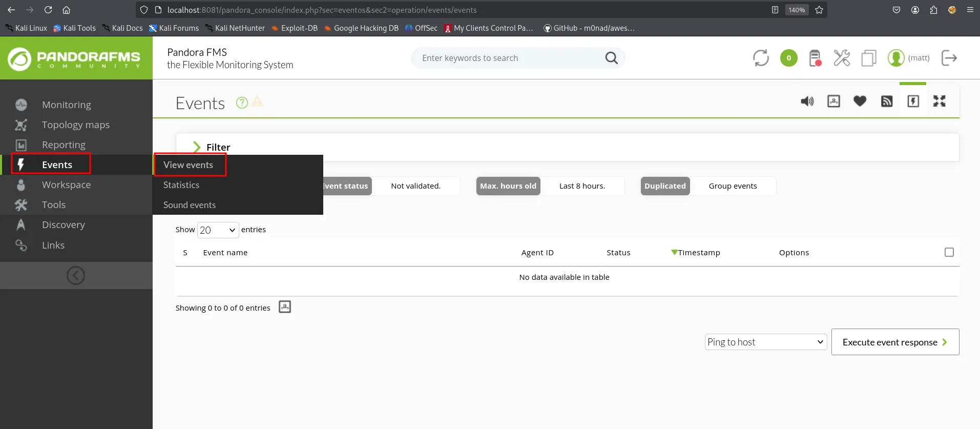
Task: Sort the table by Status column
Action: (x=618, y=252)
